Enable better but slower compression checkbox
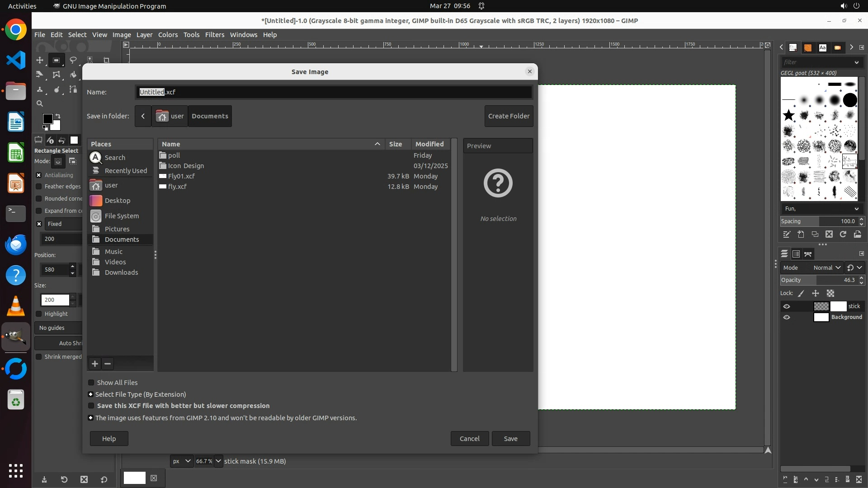The width and height of the screenshot is (868, 488). pos(91,406)
